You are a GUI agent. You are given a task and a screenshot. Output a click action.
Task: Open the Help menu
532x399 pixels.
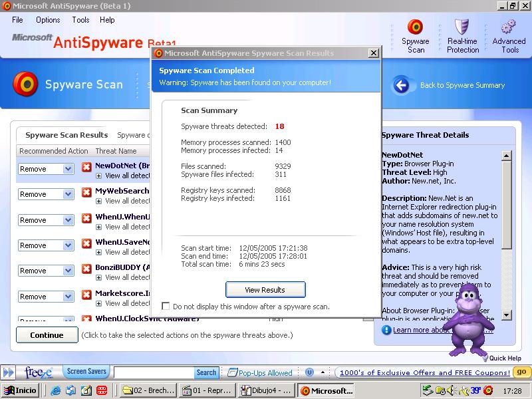click(107, 20)
